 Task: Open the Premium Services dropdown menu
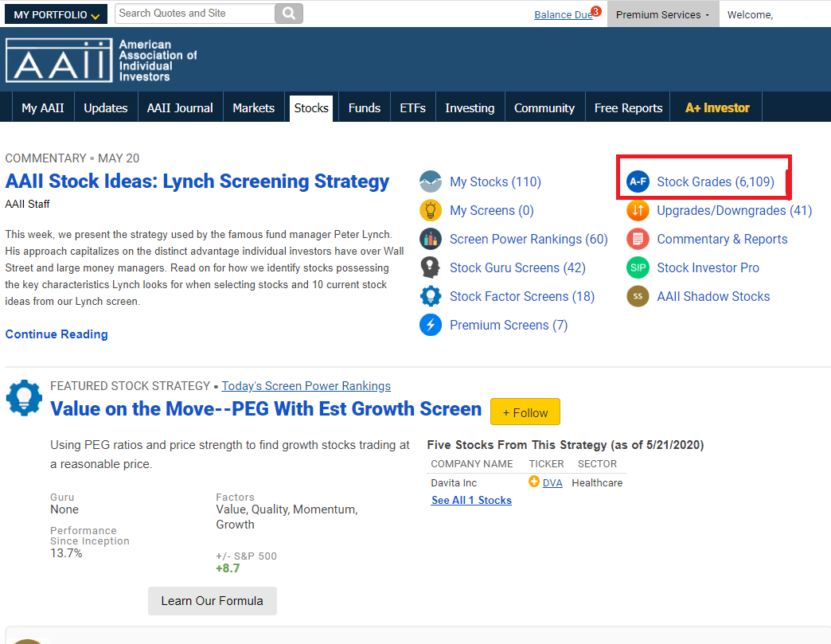click(x=662, y=15)
